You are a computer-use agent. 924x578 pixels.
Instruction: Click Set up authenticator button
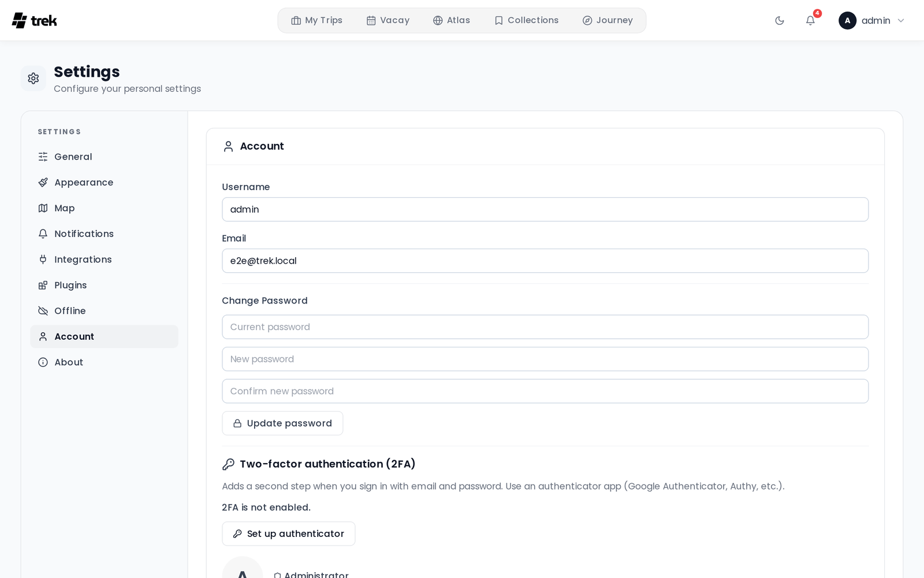click(x=289, y=534)
